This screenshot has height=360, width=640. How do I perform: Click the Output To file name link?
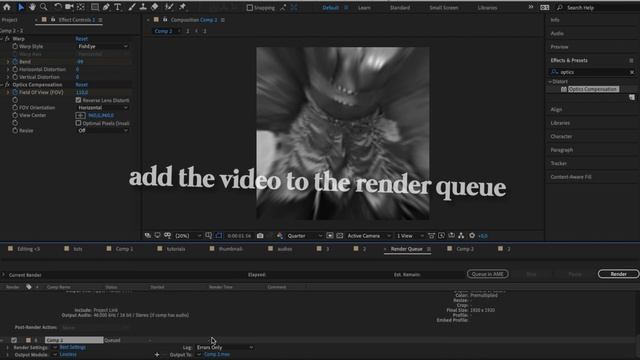[x=217, y=354]
